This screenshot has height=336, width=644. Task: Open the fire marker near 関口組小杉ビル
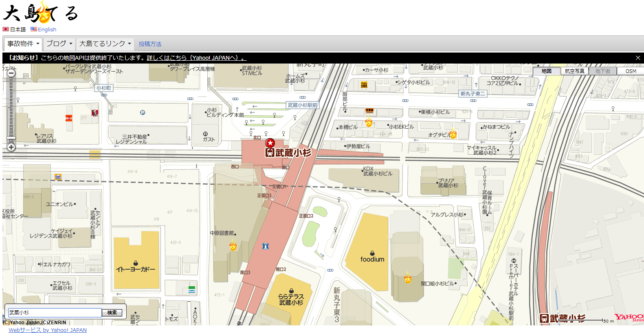tap(407, 278)
